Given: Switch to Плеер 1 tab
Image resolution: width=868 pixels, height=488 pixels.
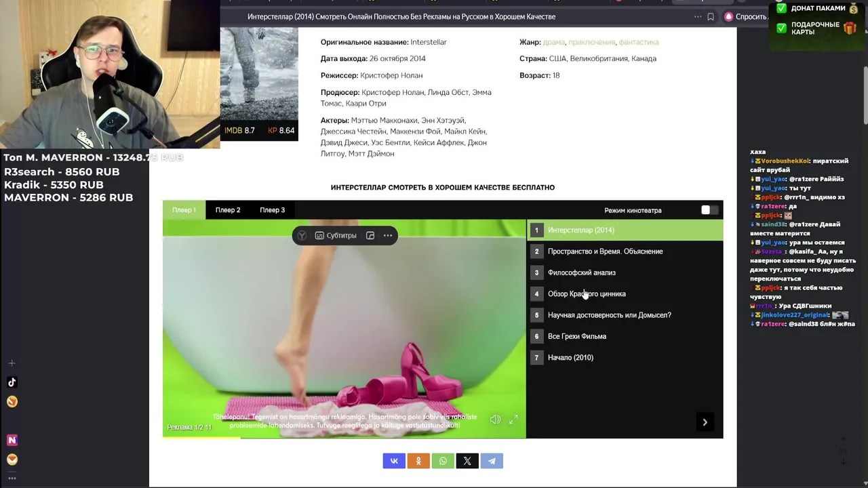Looking at the screenshot, I should point(184,210).
